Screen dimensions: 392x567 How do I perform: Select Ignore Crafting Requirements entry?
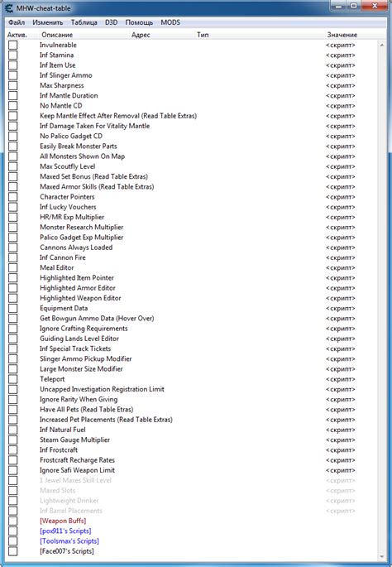click(x=84, y=329)
